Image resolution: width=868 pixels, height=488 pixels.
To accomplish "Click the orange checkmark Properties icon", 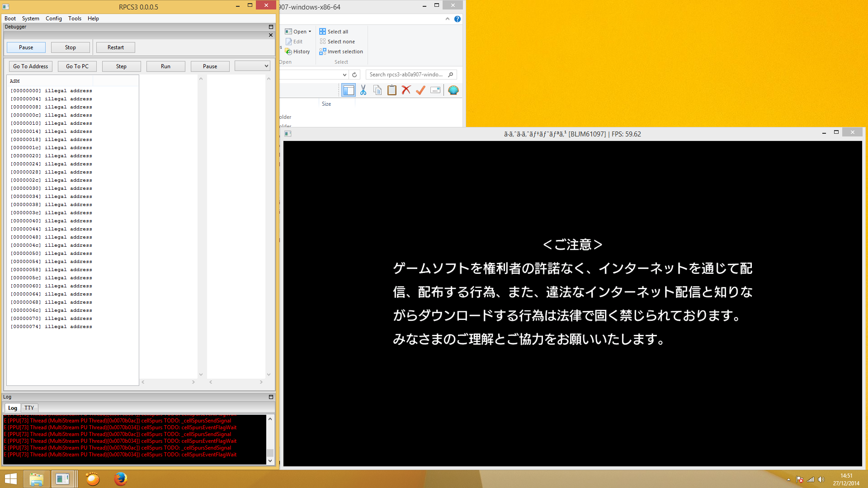I will 420,90.
